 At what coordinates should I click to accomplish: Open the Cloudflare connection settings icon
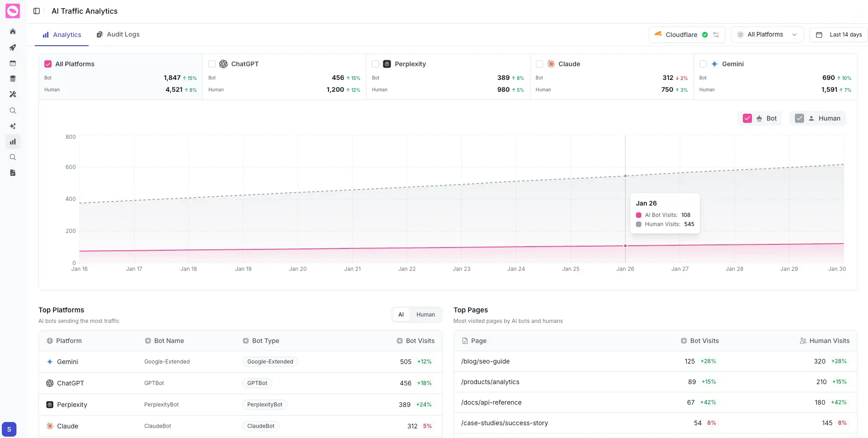[x=716, y=35]
